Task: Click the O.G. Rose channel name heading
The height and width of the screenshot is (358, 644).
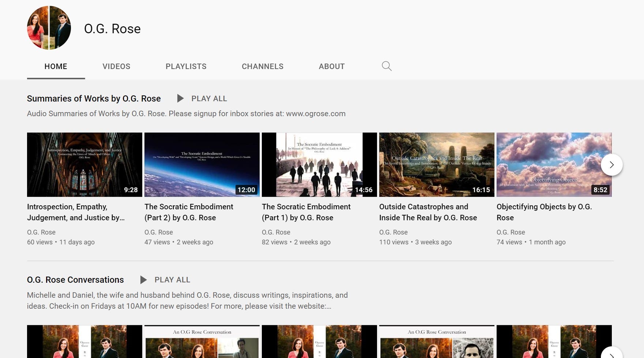Action: tap(112, 28)
